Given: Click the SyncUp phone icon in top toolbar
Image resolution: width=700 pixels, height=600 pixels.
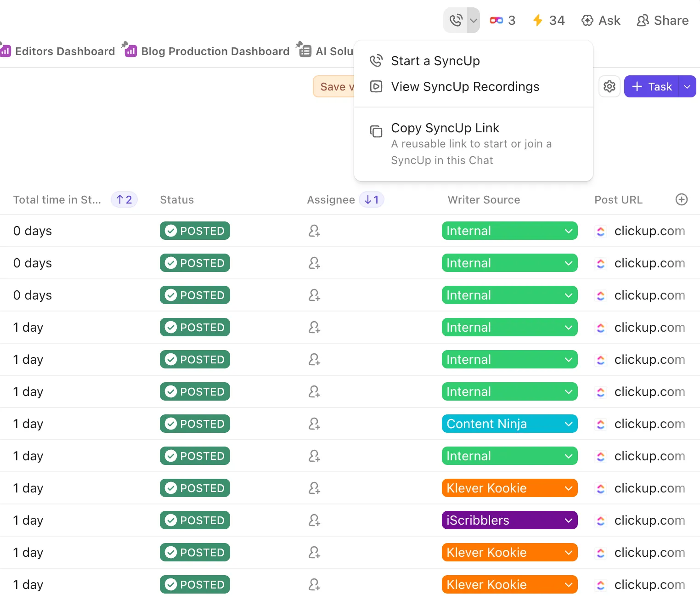Looking at the screenshot, I should [455, 20].
